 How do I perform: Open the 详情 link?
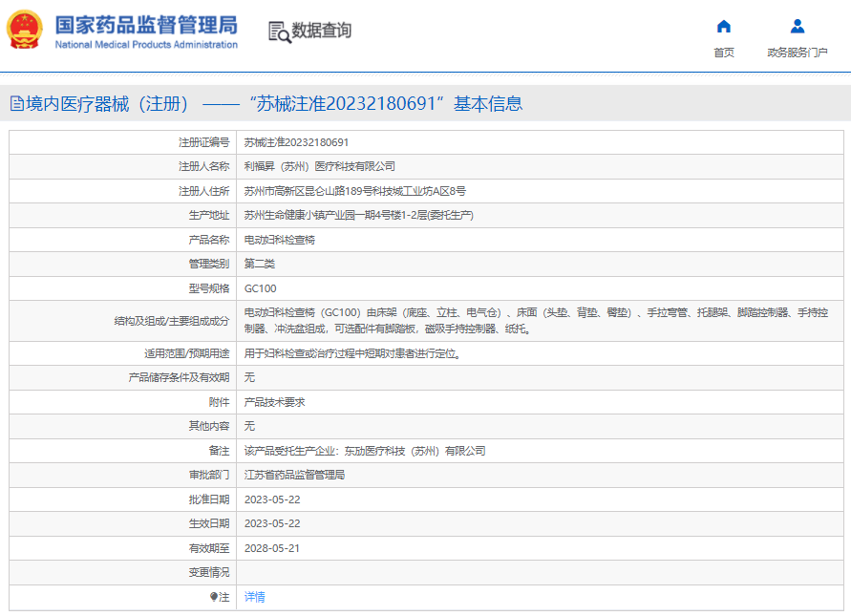tap(255, 597)
